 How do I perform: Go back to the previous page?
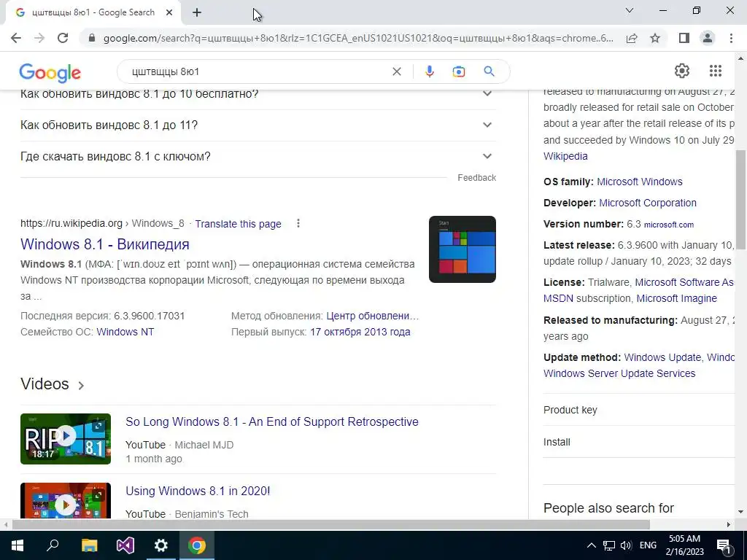tap(16, 38)
